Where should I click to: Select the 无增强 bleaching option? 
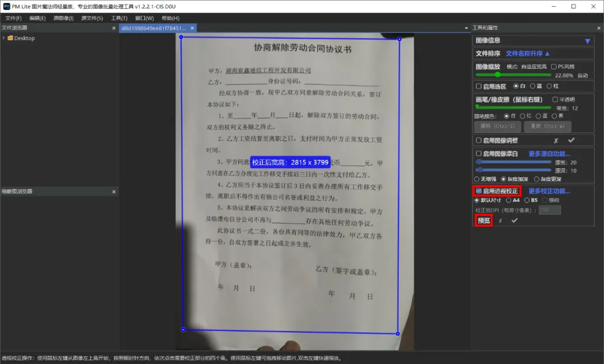click(x=476, y=179)
